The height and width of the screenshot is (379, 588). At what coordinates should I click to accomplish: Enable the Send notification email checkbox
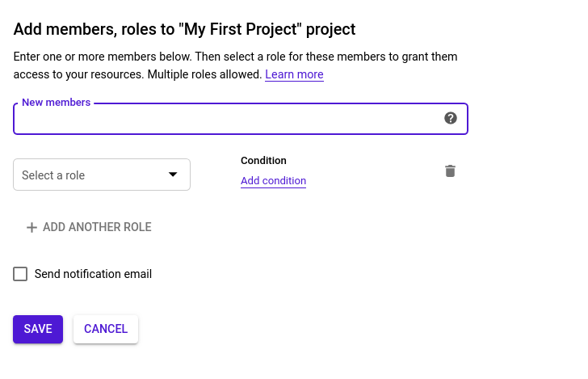20,274
